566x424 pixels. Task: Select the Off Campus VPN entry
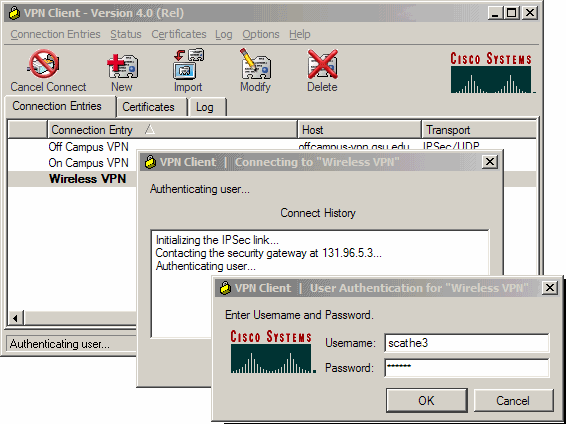tap(88, 147)
